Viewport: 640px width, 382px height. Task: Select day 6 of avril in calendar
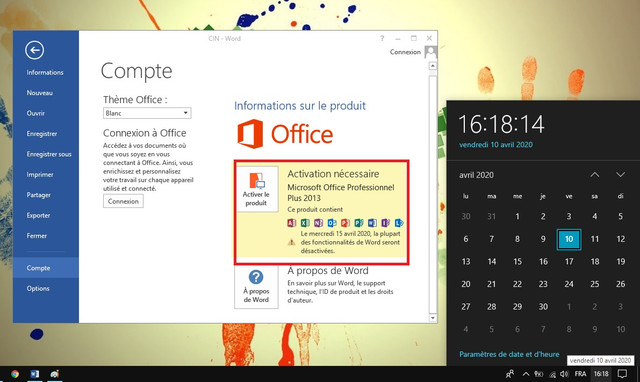(x=466, y=239)
